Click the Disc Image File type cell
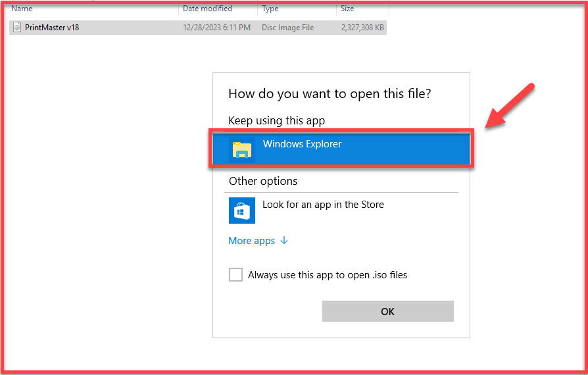Viewport: 588px width, 375px height. pyautogui.click(x=287, y=28)
